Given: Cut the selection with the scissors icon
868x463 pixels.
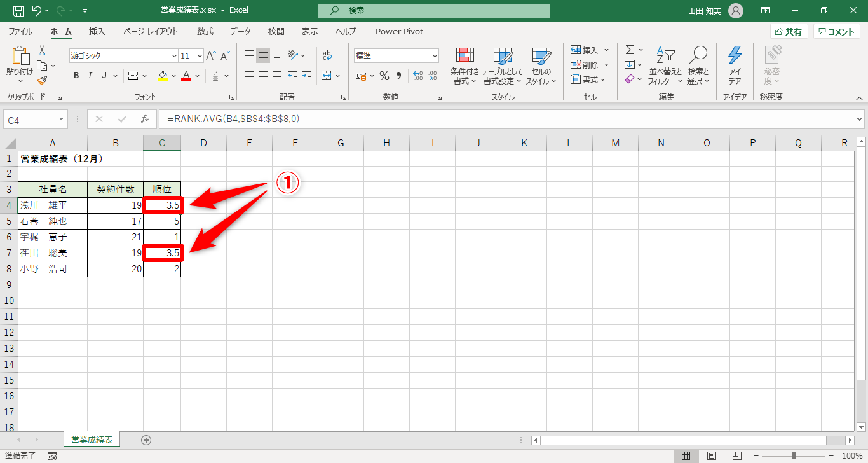Looking at the screenshot, I should click(42, 51).
